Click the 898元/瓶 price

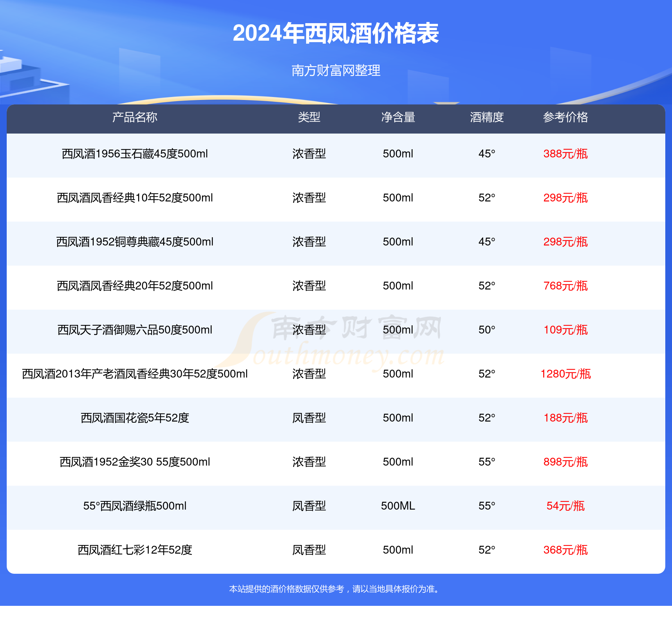(566, 462)
